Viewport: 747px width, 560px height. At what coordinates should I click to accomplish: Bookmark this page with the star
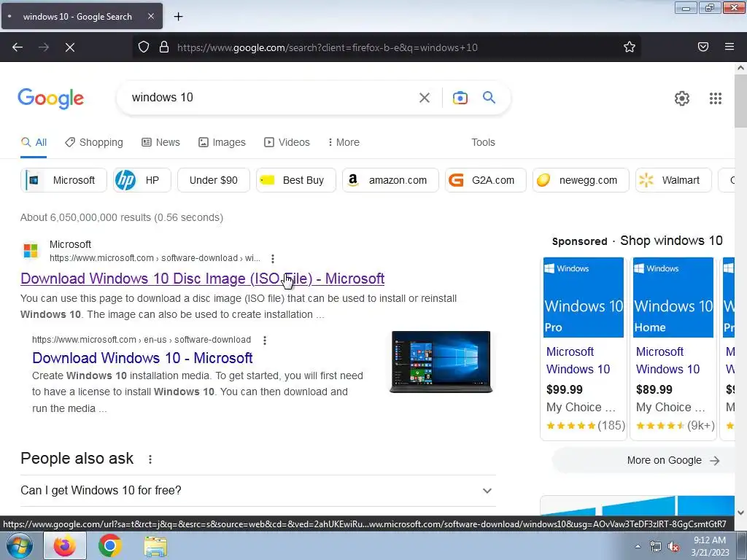pyautogui.click(x=630, y=47)
